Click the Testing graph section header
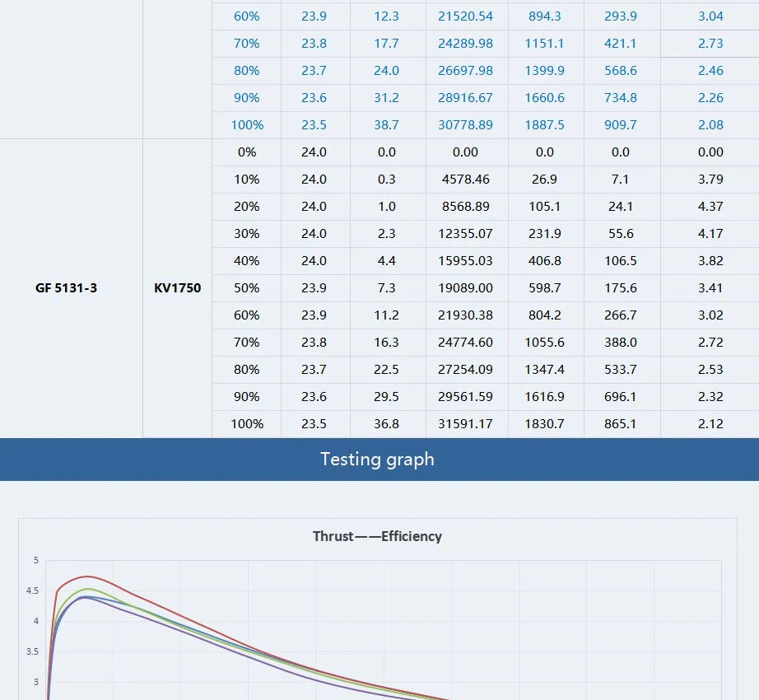Image resolution: width=759 pixels, height=700 pixels. pos(377,459)
